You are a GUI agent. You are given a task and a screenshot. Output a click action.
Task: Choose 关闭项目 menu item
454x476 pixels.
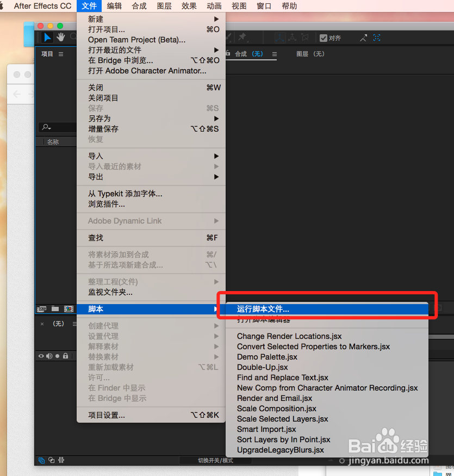pyautogui.click(x=151, y=98)
